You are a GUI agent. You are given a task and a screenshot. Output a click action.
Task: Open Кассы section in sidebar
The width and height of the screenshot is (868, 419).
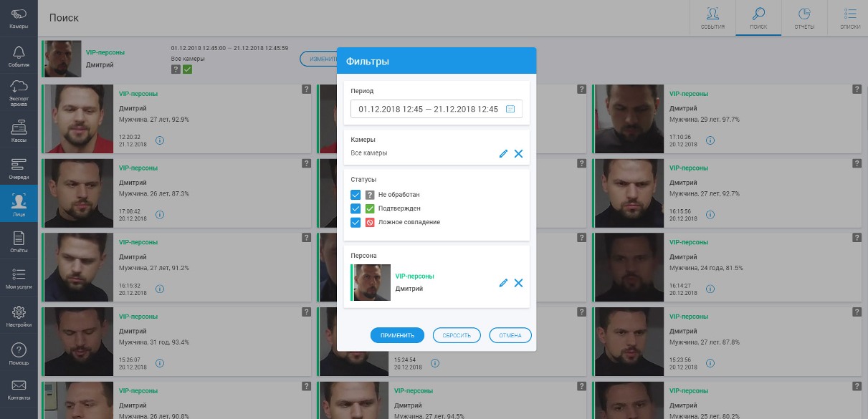click(x=19, y=130)
